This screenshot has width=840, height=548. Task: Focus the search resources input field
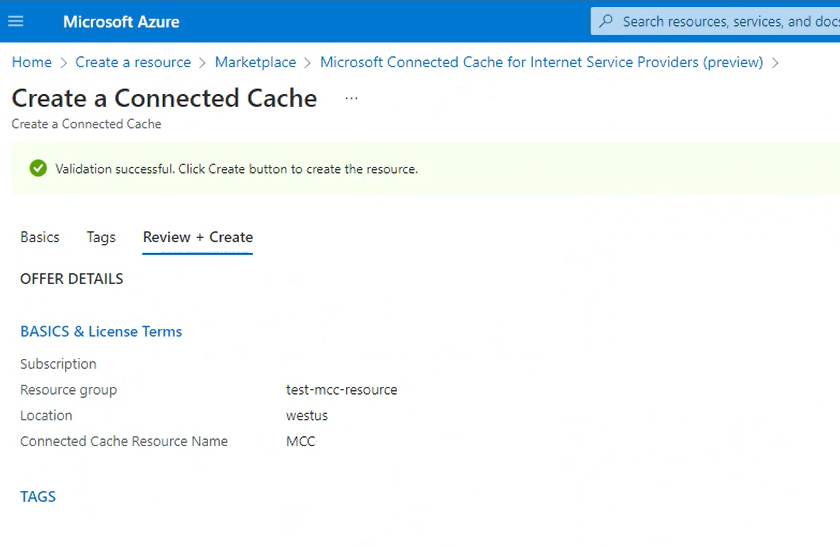(x=725, y=21)
